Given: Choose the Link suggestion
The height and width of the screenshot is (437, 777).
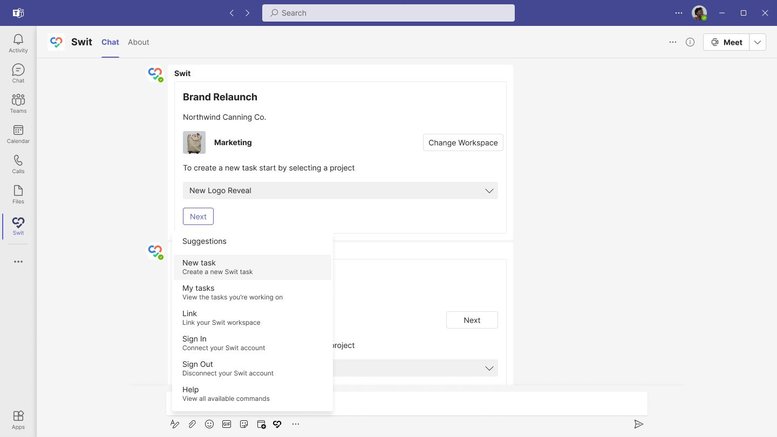Looking at the screenshot, I should 253,318.
